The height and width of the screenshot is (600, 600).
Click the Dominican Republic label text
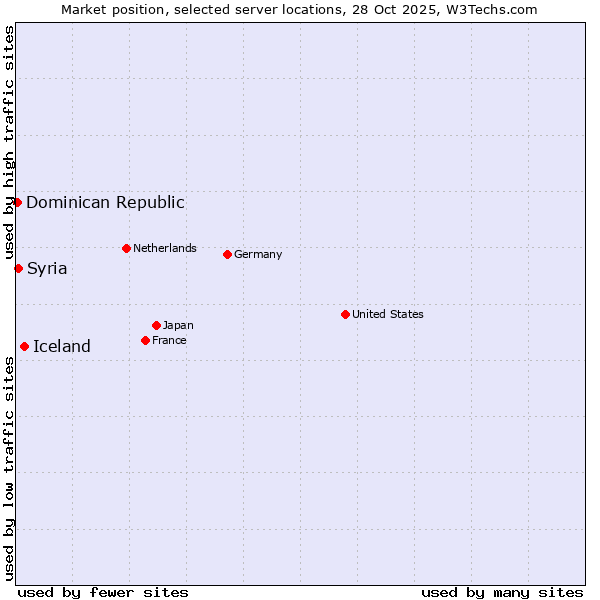click(105, 202)
